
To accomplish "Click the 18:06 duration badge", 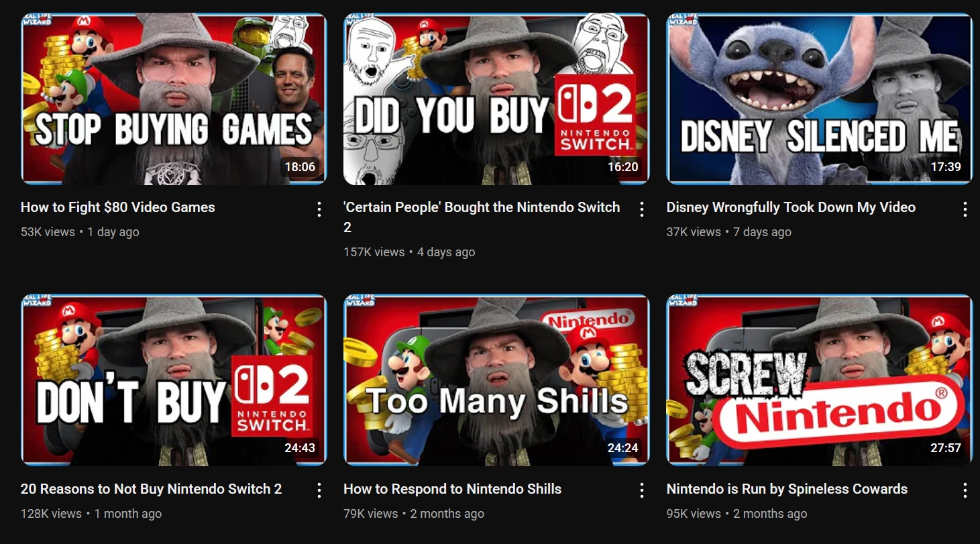I will (x=300, y=167).
